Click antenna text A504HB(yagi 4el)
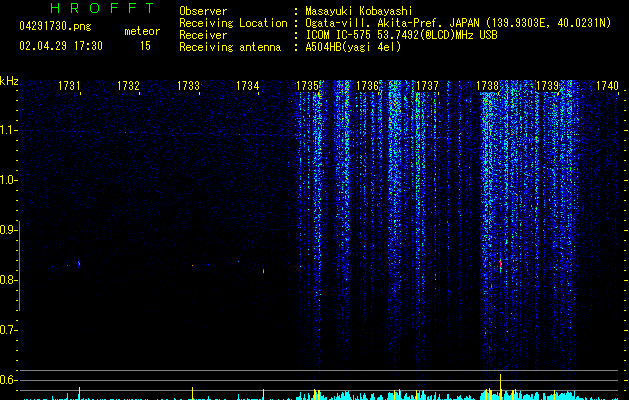Viewport: 629px width, 400px height. pyautogui.click(x=353, y=47)
